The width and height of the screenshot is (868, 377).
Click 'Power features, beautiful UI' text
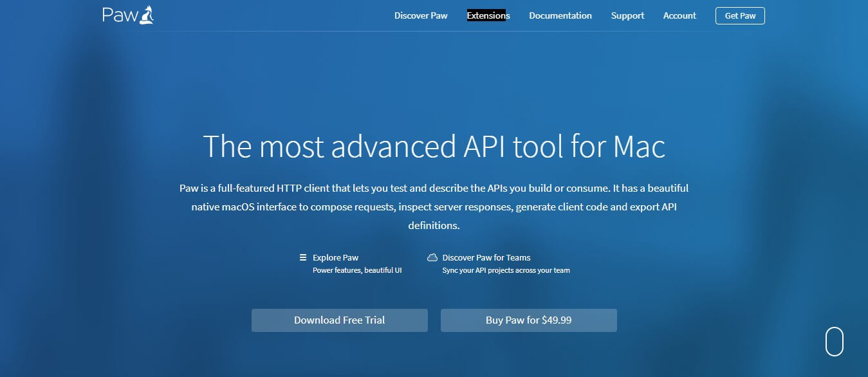tap(357, 270)
